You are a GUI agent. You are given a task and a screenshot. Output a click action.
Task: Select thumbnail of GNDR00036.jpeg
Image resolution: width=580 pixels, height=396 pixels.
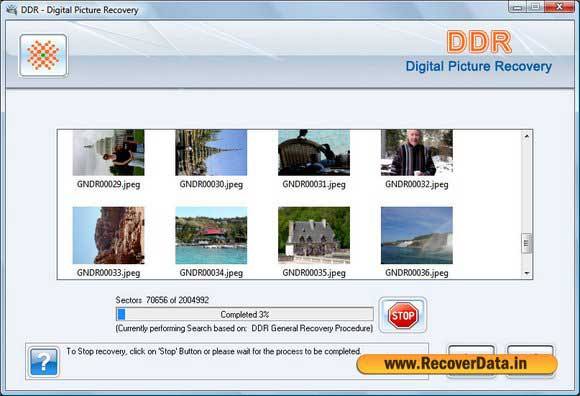pos(417,235)
